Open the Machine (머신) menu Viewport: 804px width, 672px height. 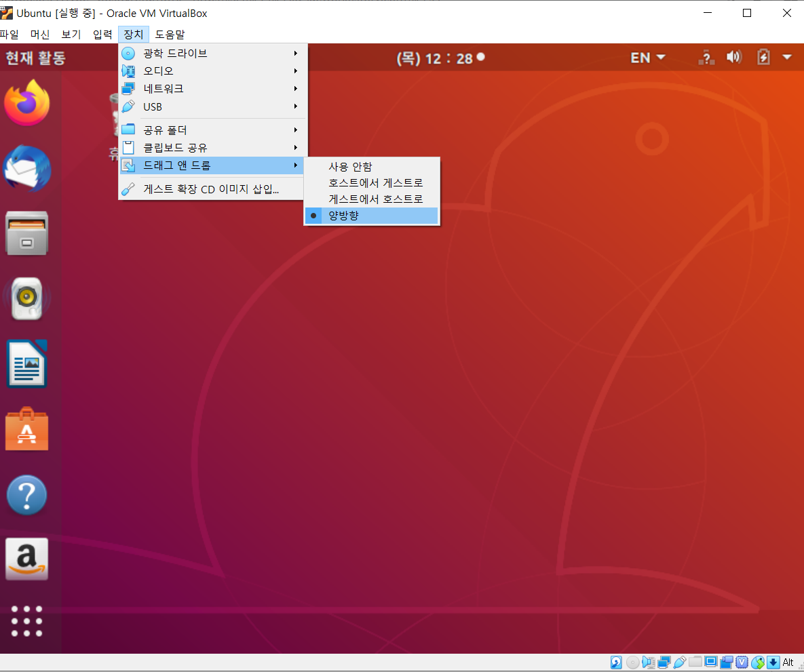tap(40, 35)
